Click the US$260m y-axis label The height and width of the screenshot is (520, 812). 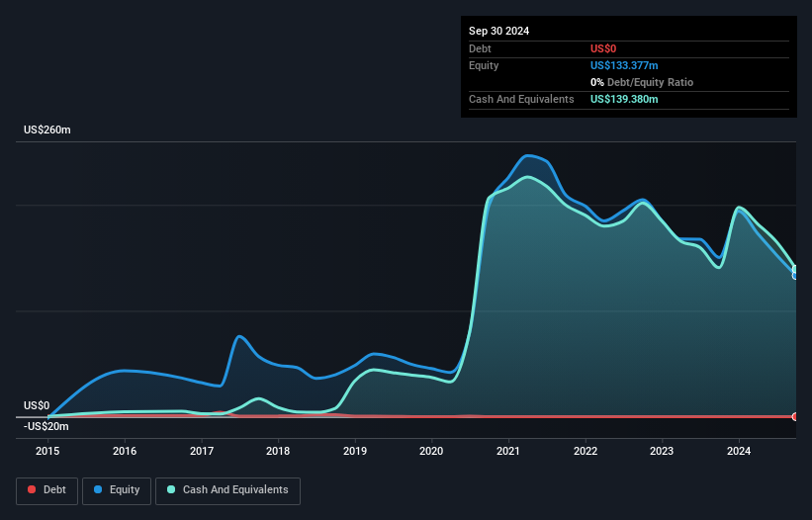coord(47,130)
